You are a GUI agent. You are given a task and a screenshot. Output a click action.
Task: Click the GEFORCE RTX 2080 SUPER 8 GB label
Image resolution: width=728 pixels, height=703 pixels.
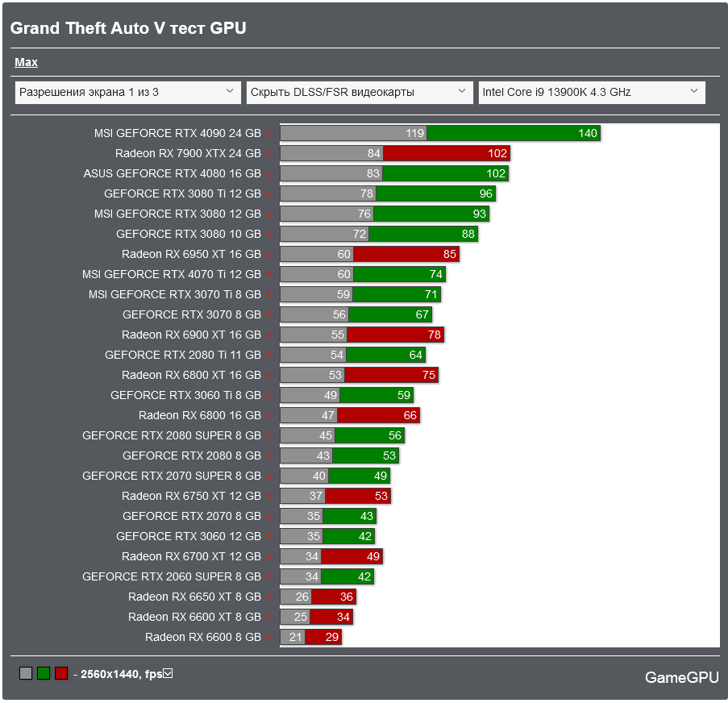pos(172,435)
